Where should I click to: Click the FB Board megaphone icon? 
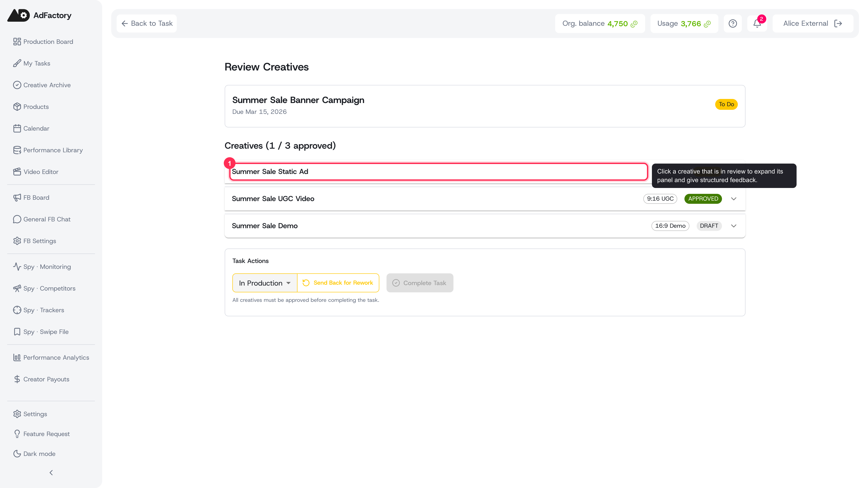pos(17,198)
